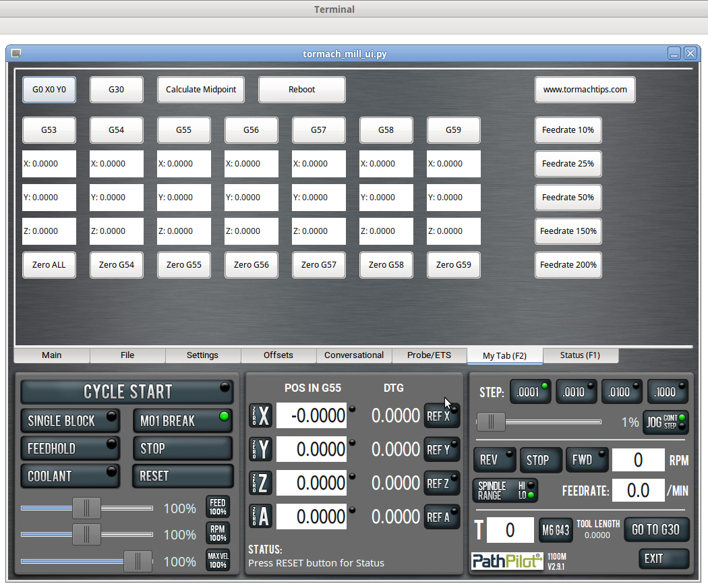708x588 pixels.
Task: Switch to the Probe/ETS tab
Action: click(429, 355)
